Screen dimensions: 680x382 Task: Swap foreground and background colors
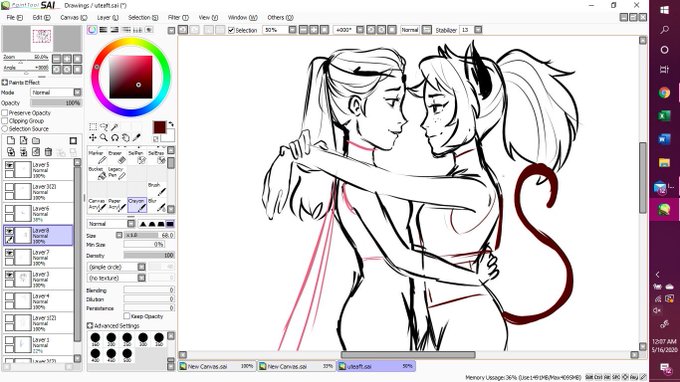pos(171,124)
